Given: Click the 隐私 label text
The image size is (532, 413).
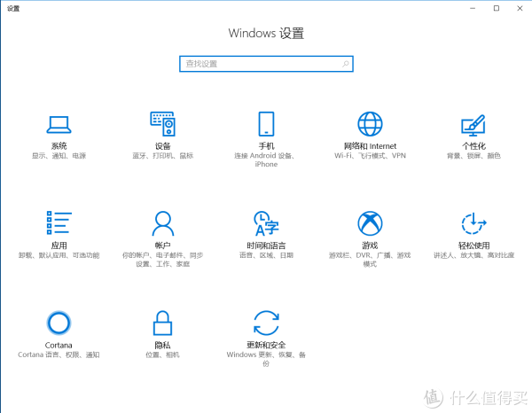Looking at the screenshot, I should (x=163, y=345).
